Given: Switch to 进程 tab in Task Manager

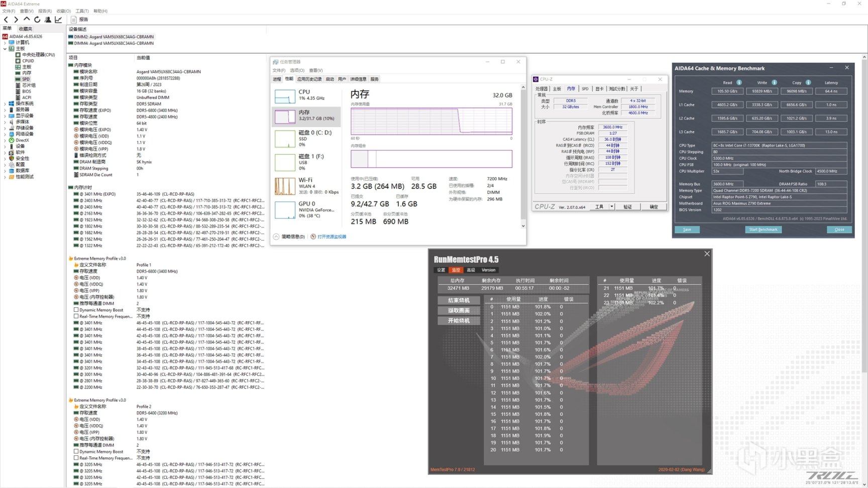Looking at the screenshot, I should coord(277,79).
